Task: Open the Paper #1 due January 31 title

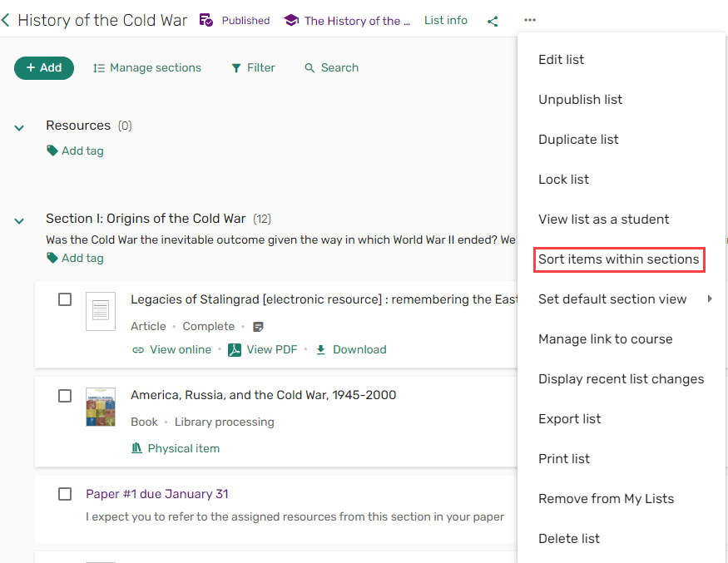Action: pyautogui.click(x=157, y=494)
